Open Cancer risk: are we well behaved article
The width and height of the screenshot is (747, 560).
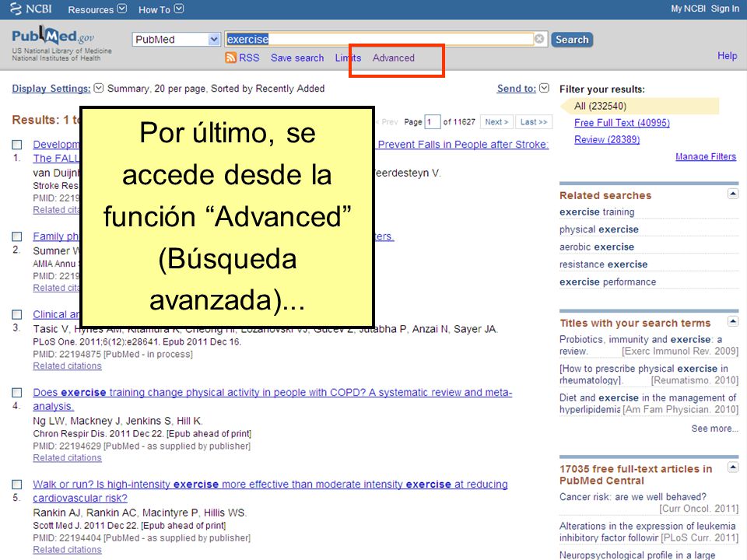pyautogui.click(x=633, y=497)
